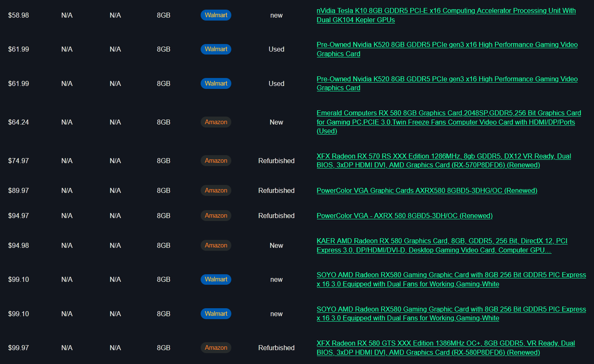Select the $99.97 price cell
The height and width of the screenshot is (364, 594).
click(18, 348)
